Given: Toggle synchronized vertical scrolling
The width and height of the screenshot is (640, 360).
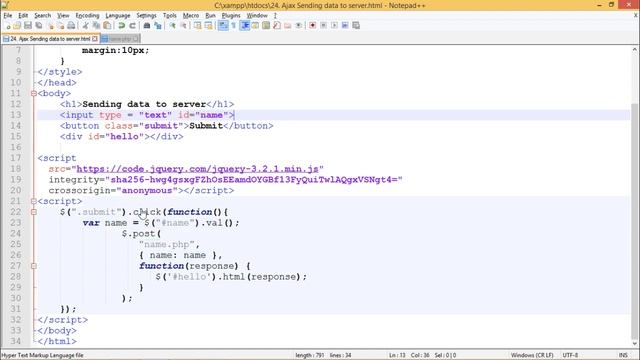Looking at the screenshot, I should point(198,26).
